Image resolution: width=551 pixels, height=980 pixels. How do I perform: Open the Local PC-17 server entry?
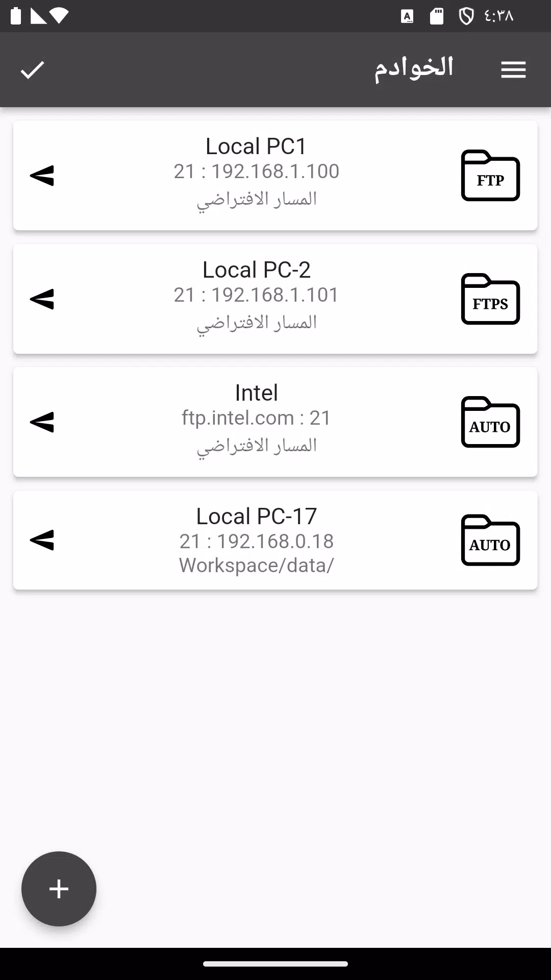pos(275,541)
